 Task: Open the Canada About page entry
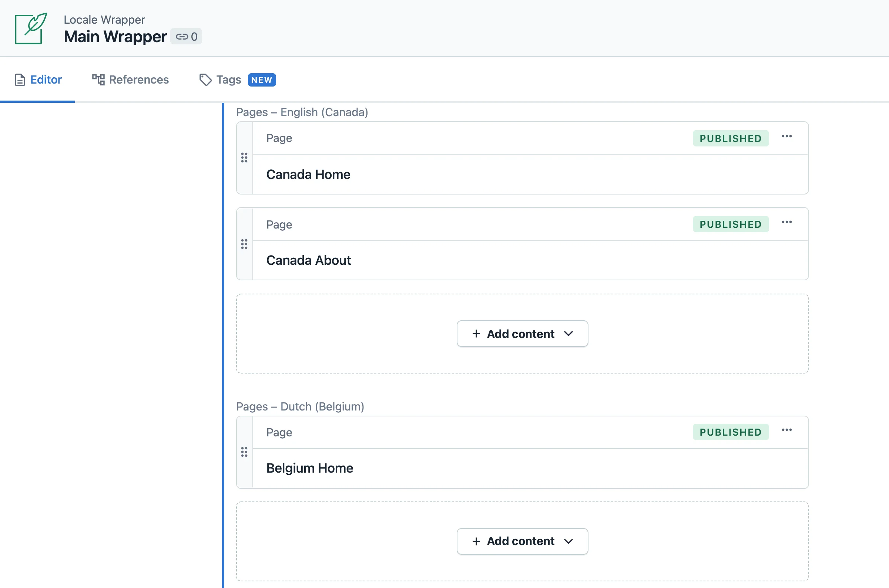308,260
